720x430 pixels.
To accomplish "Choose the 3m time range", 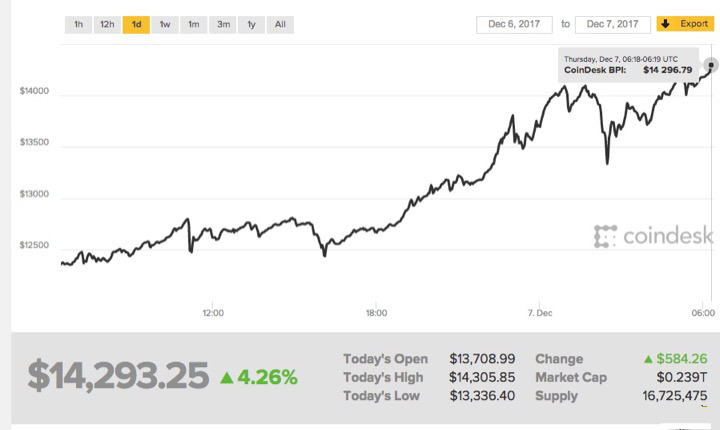I will (222, 23).
